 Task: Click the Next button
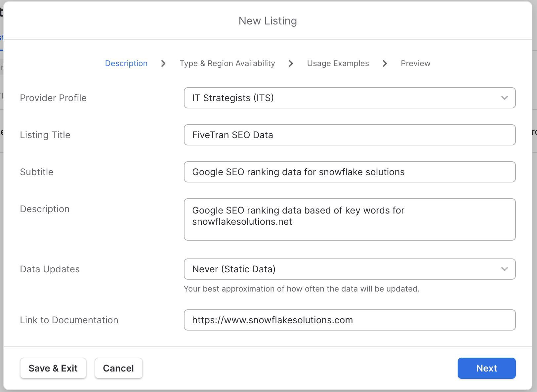pos(486,368)
